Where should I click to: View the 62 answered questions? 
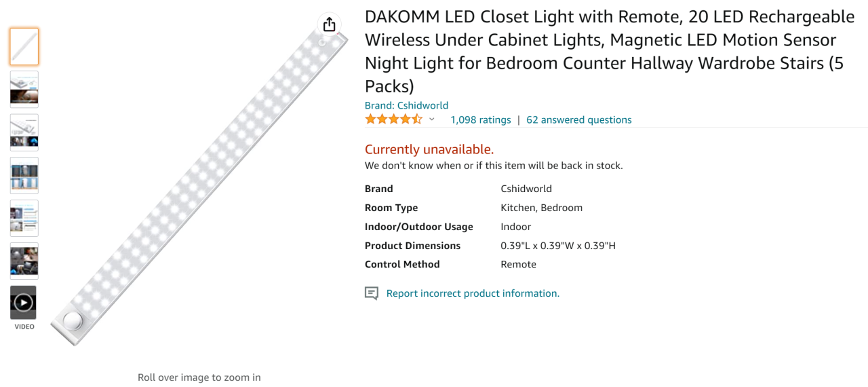(x=578, y=119)
